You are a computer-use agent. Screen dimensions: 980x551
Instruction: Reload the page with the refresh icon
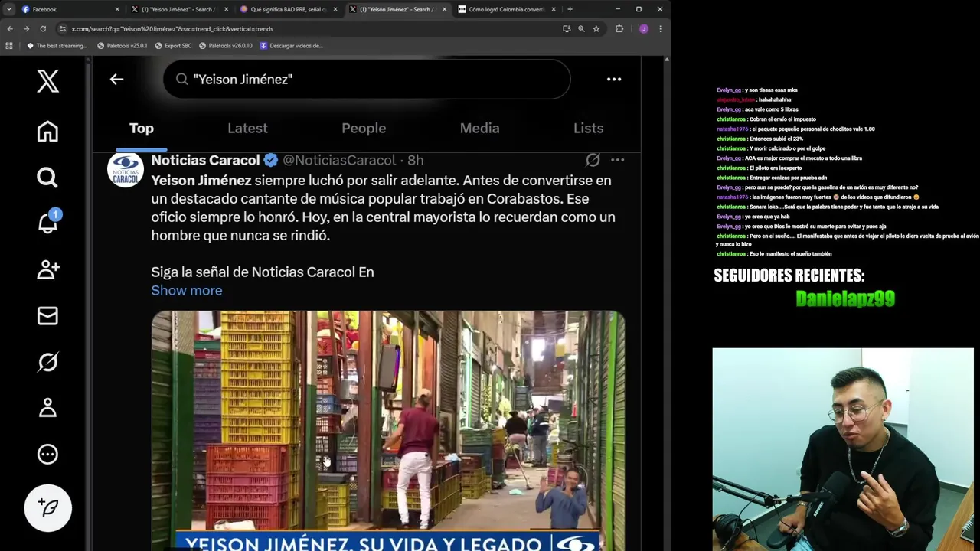(x=43, y=28)
